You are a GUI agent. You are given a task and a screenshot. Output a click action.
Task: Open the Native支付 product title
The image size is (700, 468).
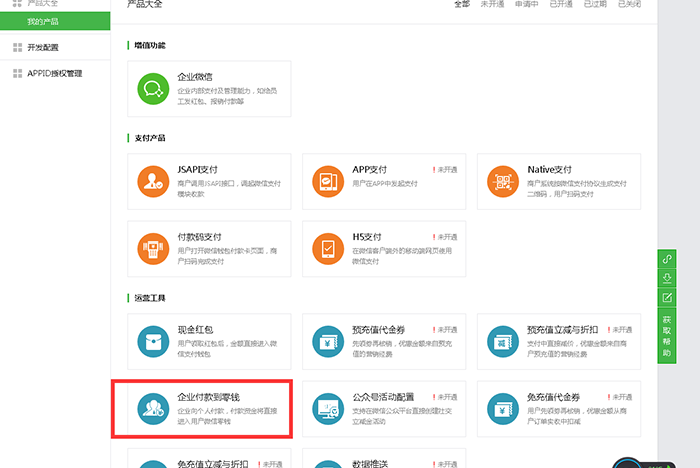(x=550, y=170)
